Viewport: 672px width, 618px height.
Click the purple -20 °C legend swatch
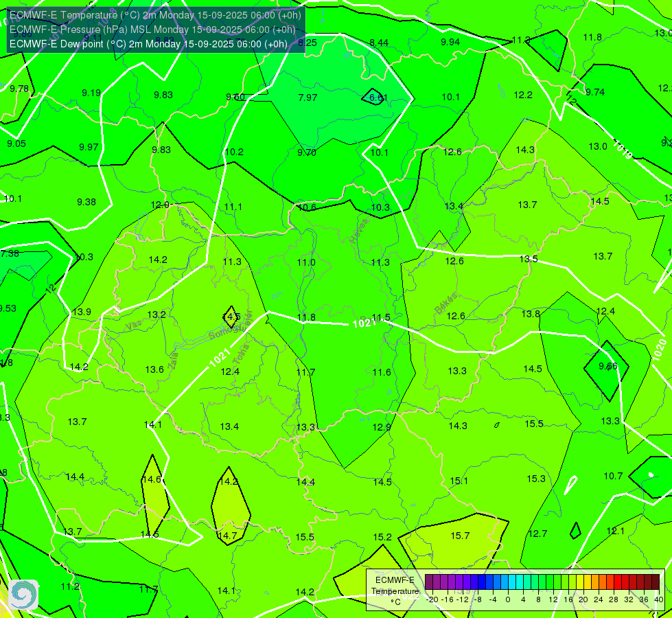pyautogui.click(x=429, y=582)
